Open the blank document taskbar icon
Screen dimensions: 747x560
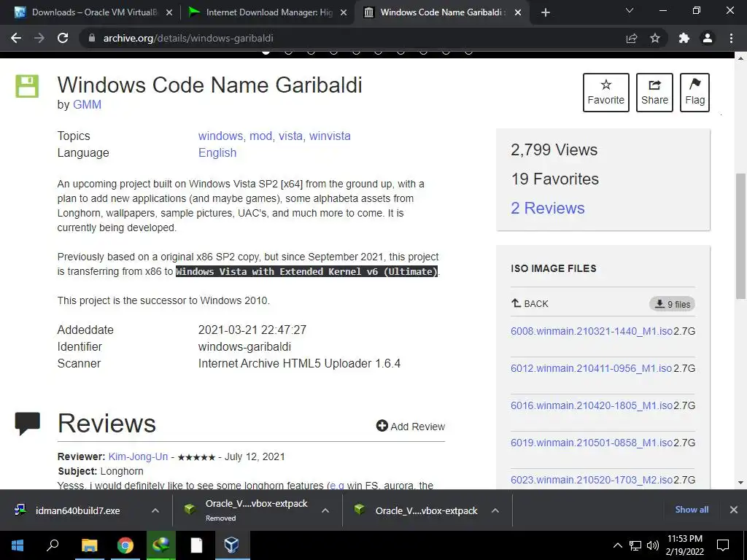196,545
